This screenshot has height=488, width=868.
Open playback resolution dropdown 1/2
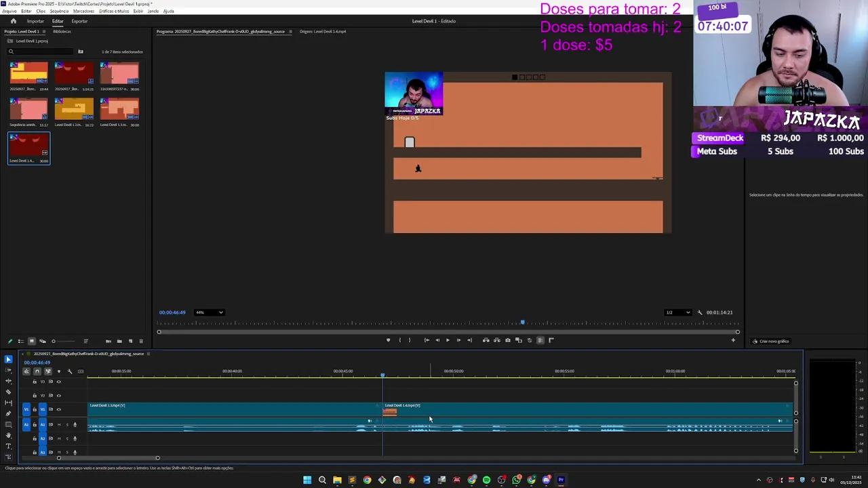(x=677, y=312)
